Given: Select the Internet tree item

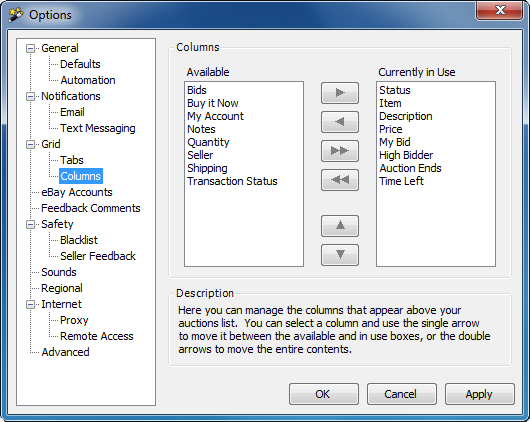Looking at the screenshot, I should 61,304.
